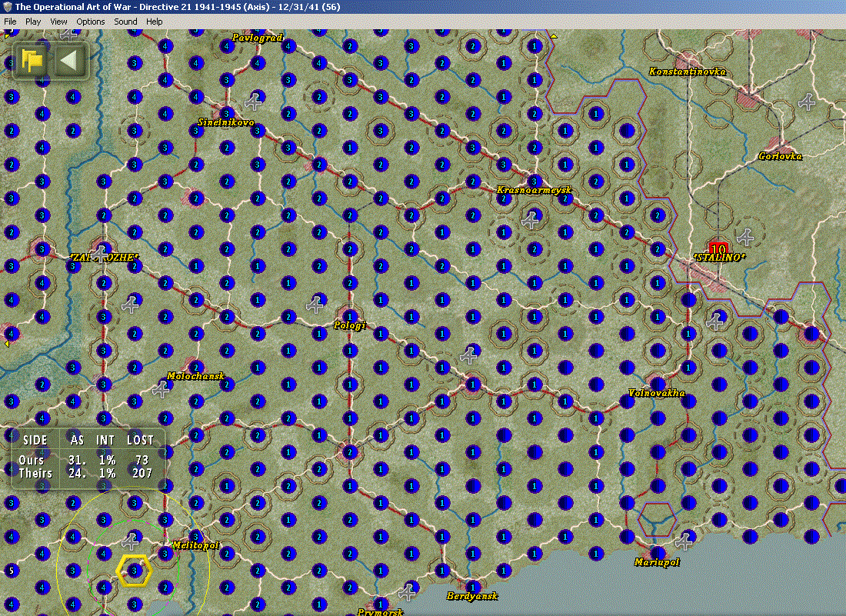Click the airfield icon near Sinelnikovo
846x616 pixels.
pos(254,101)
